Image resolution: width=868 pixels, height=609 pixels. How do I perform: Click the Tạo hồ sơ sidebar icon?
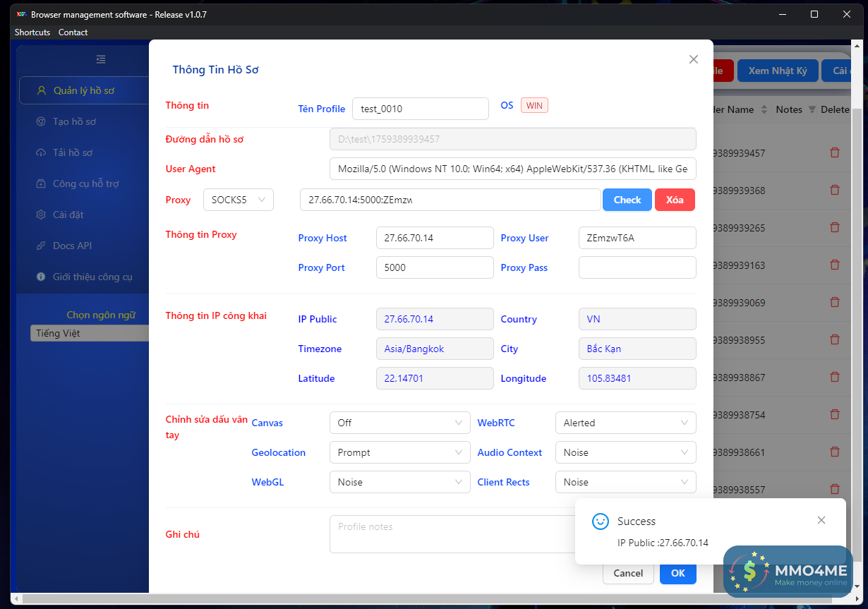point(40,121)
